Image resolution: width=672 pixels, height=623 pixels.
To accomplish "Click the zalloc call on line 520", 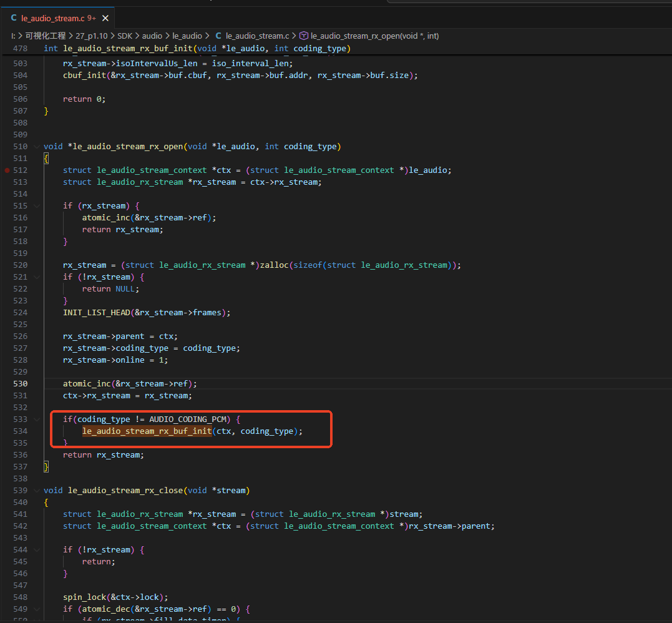I will point(275,265).
